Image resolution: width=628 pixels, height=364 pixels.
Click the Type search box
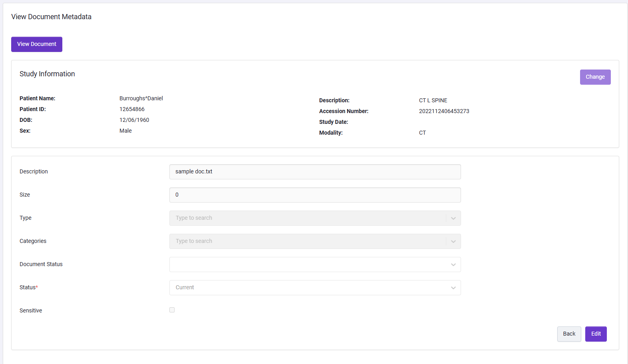pos(308,218)
